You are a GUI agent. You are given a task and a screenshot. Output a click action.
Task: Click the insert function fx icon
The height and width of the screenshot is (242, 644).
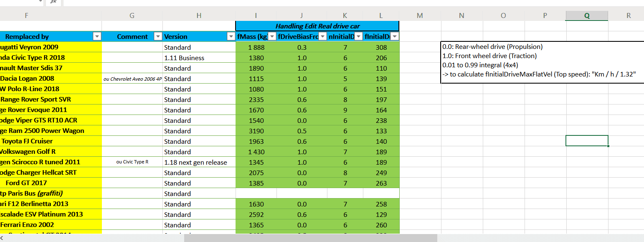tap(53, 2)
